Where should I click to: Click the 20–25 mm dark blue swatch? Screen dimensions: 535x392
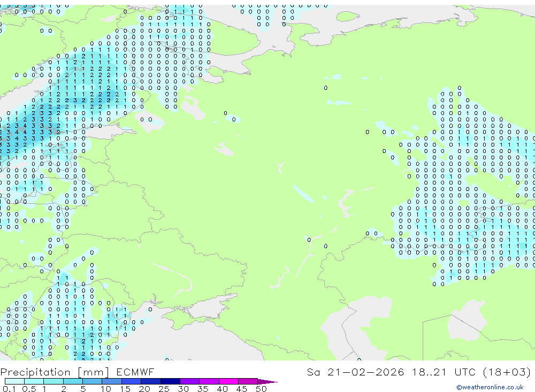pyautogui.click(x=151, y=381)
